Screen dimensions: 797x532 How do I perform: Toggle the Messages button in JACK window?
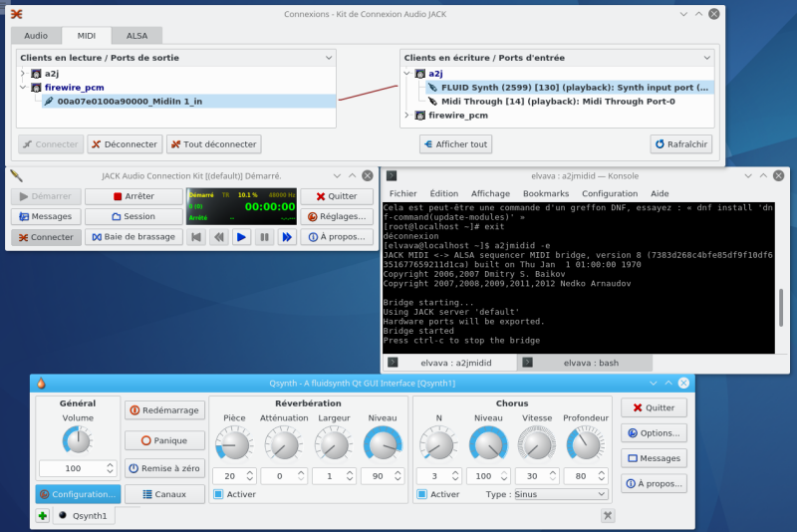coord(46,216)
